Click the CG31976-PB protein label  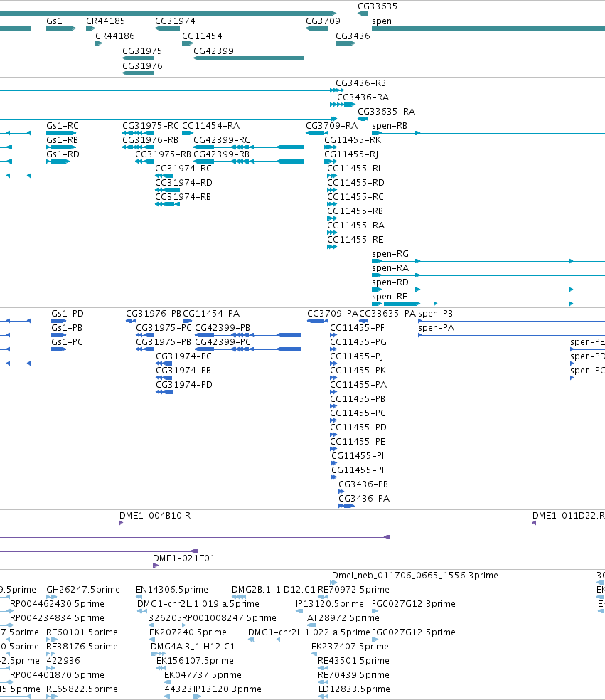[x=154, y=314]
